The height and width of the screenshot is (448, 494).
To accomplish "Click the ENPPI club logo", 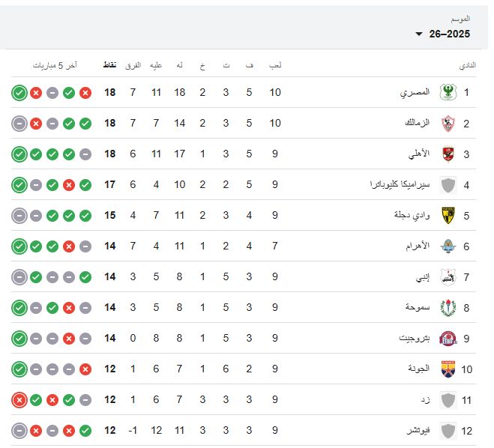I will [448, 277].
